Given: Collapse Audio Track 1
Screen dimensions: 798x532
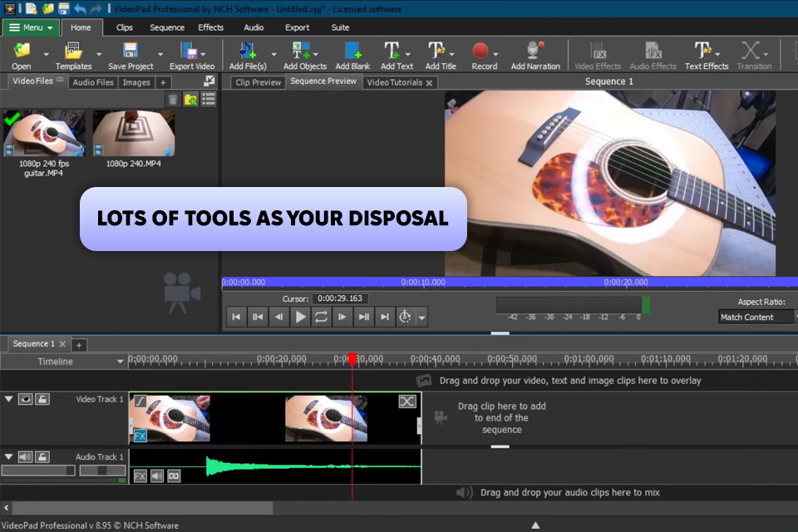Looking at the screenshot, I should click(x=8, y=456).
